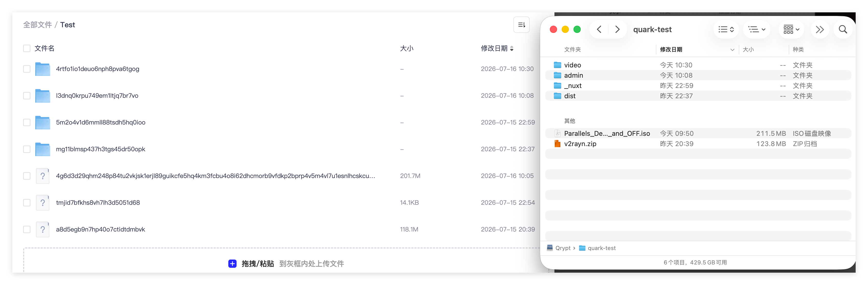Toggle sort arrow on Finder 修改日期 column
Viewport: 868px width, 285px height.
point(732,50)
